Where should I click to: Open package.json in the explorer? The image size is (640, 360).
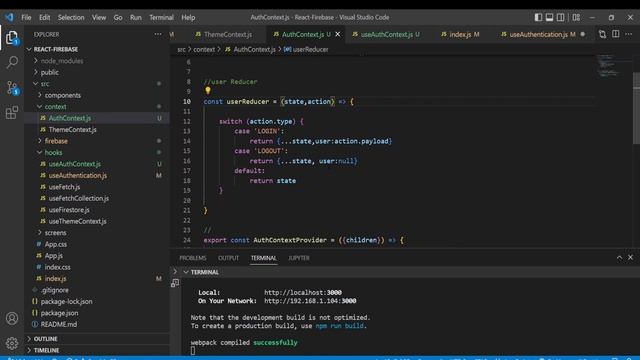97,313
